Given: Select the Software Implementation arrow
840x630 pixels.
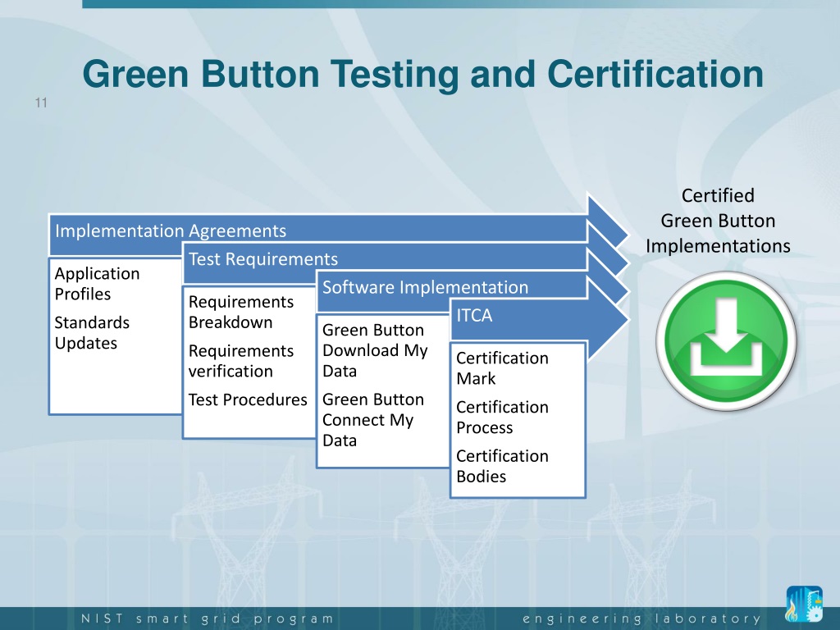Looking at the screenshot, I should click(472, 287).
